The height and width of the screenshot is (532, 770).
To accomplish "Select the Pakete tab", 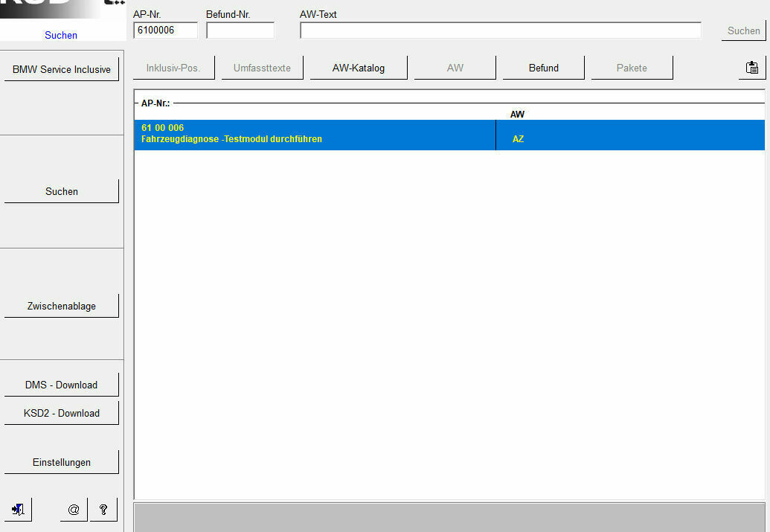I will [x=632, y=68].
